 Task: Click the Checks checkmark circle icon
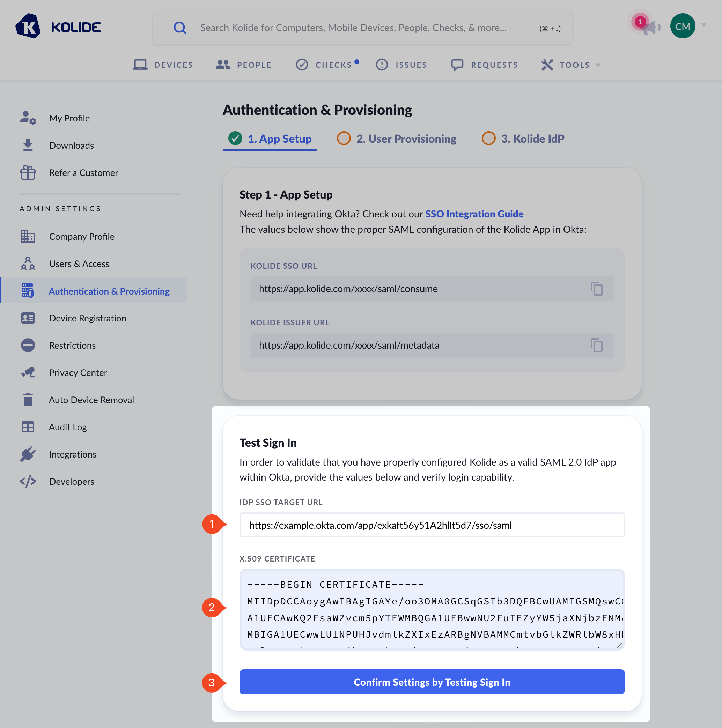coord(302,65)
